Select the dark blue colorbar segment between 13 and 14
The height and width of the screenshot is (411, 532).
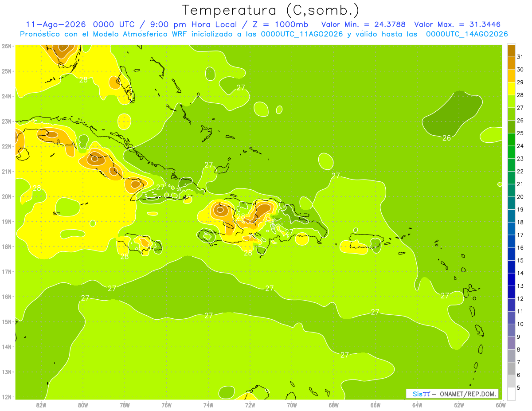511,279
